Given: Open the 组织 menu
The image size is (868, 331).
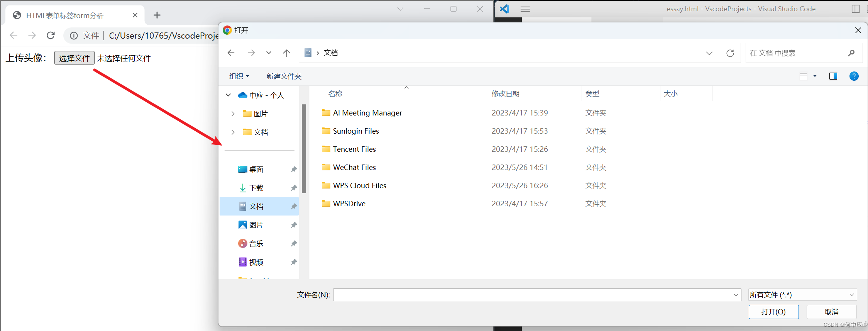Looking at the screenshot, I should click(x=239, y=76).
